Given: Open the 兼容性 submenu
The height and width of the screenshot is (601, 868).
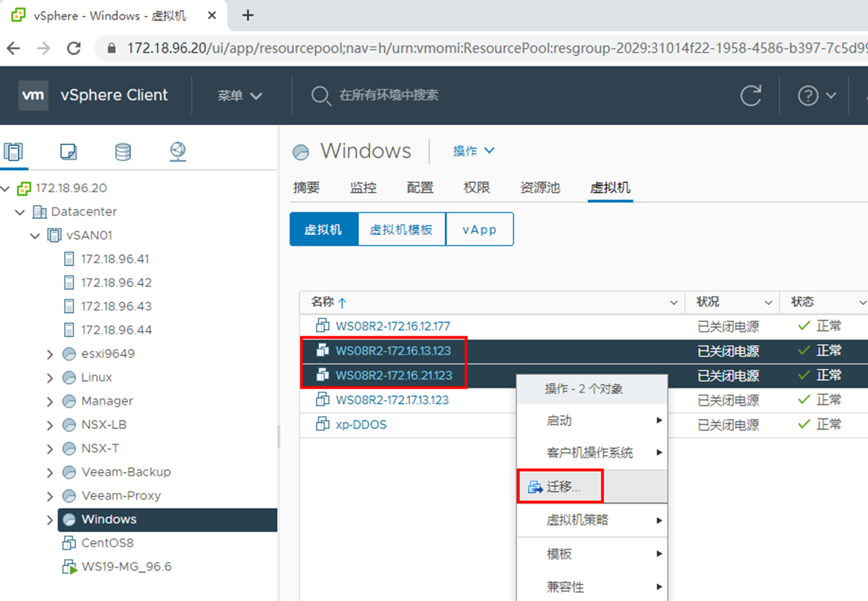Looking at the screenshot, I should pos(592,587).
